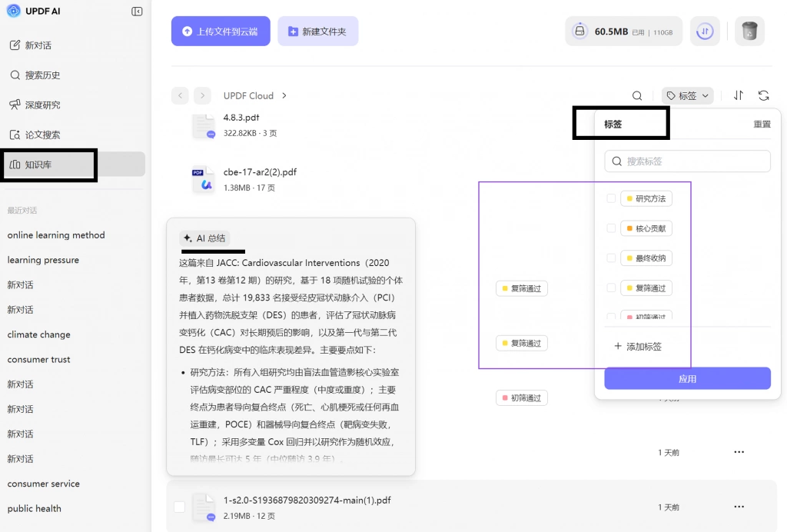Viewport: 787px width, 532px height.
Task: Open 深度研究 in the sidebar
Action: (x=35, y=105)
